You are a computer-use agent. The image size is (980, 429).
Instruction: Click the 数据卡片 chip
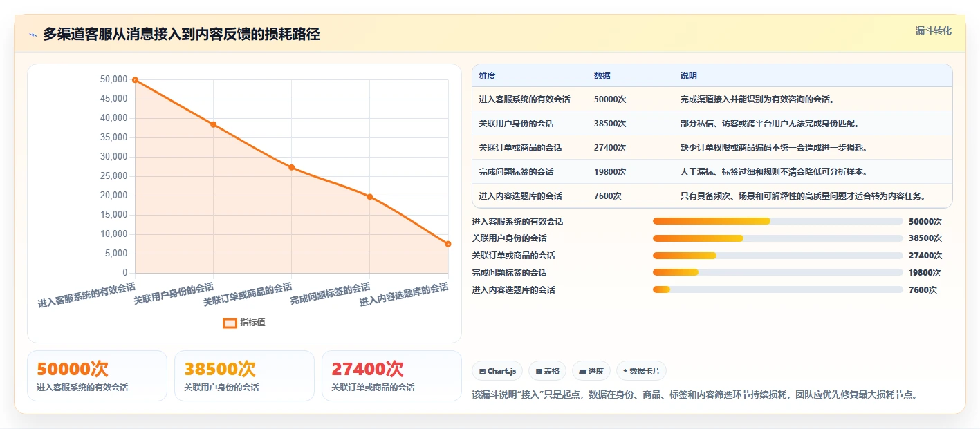pos(641,371)
